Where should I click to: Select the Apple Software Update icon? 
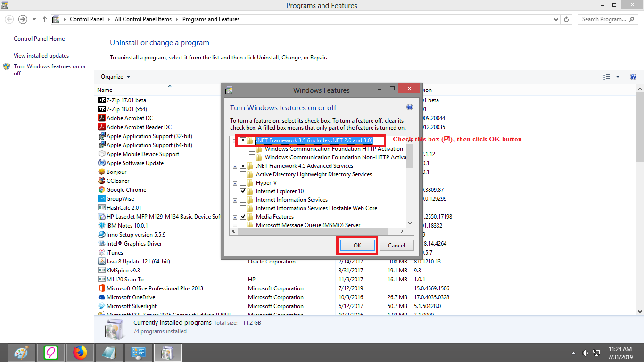[x=101, y=163]
